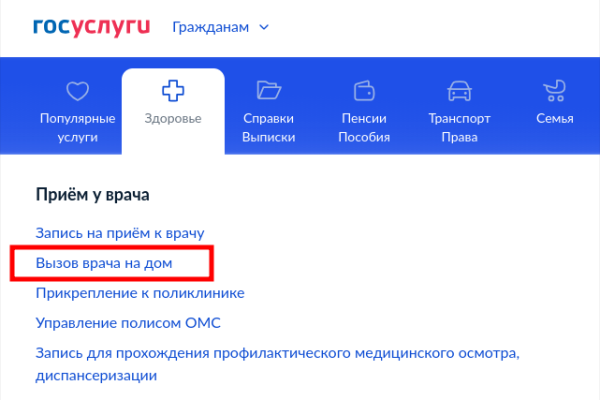The image size is (600, 400).
Task: Switch to the Популярные услуги tab label
Action: pyautogui.click(x=78, y=128)
